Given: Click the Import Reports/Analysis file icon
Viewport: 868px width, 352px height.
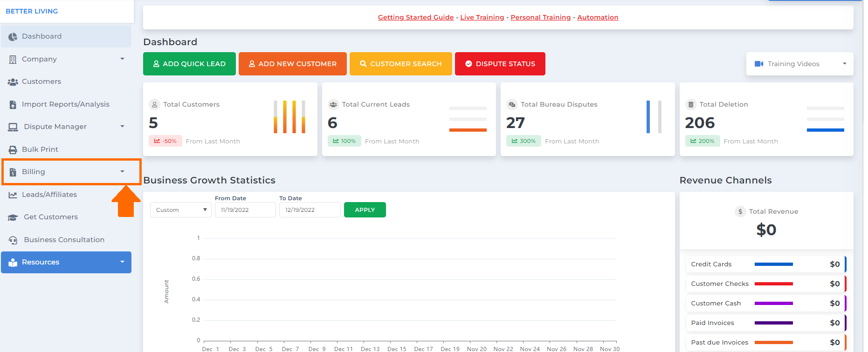Looking at the screenshot, I should point(13,105).
